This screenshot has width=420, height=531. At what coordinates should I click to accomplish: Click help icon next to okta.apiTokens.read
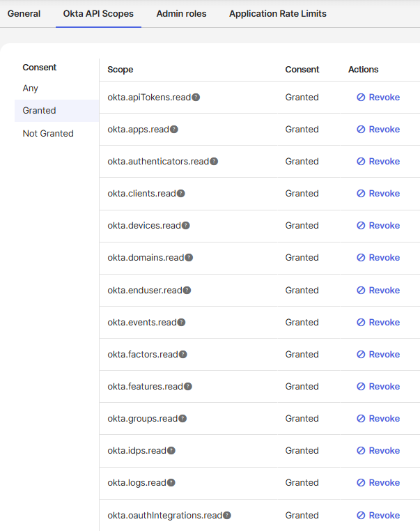(196, 98)
